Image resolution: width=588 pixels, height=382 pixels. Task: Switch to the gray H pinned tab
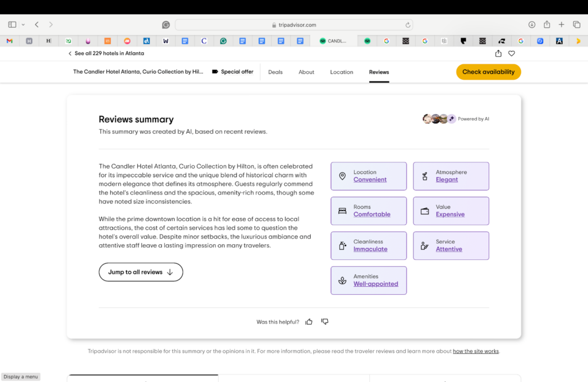click(x=29, y=41)
